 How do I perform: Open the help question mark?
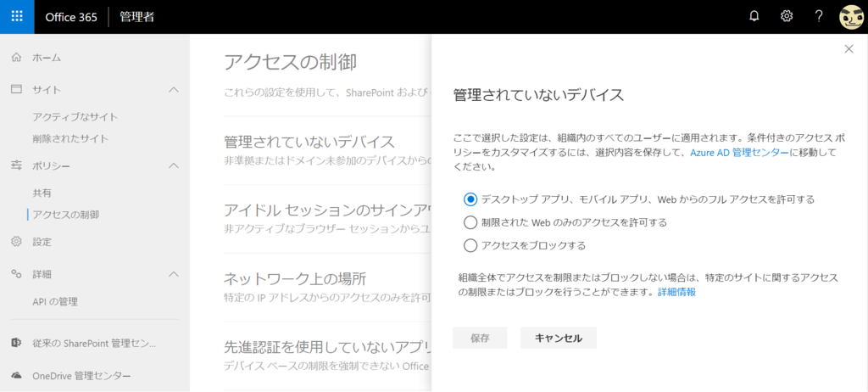click(x=820, y=16)
